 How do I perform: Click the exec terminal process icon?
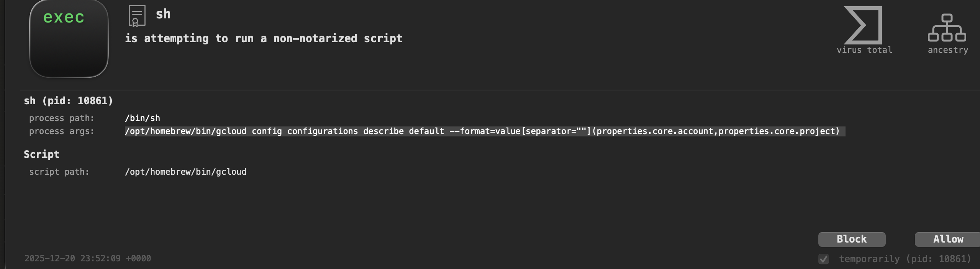[69, 38]
